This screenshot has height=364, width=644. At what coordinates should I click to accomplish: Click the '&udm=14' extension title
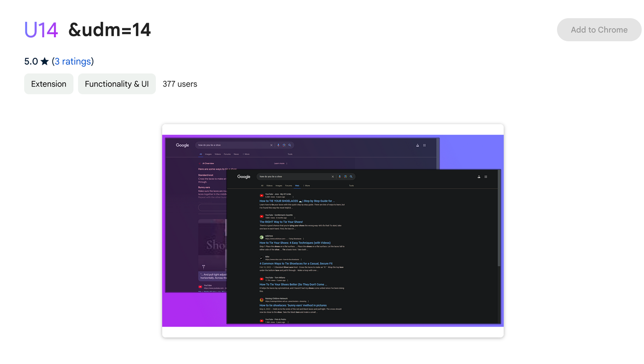(110, 30)
